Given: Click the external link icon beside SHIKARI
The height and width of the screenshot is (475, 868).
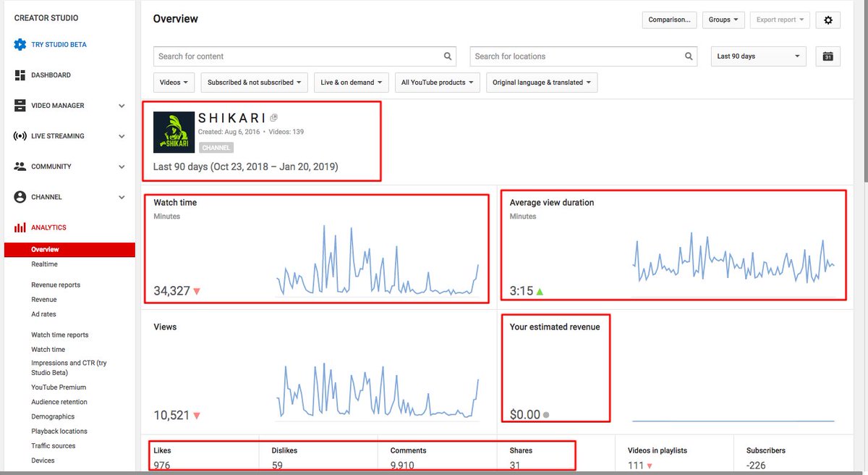Looking at the screenshot, I should (x=274, y=118).
